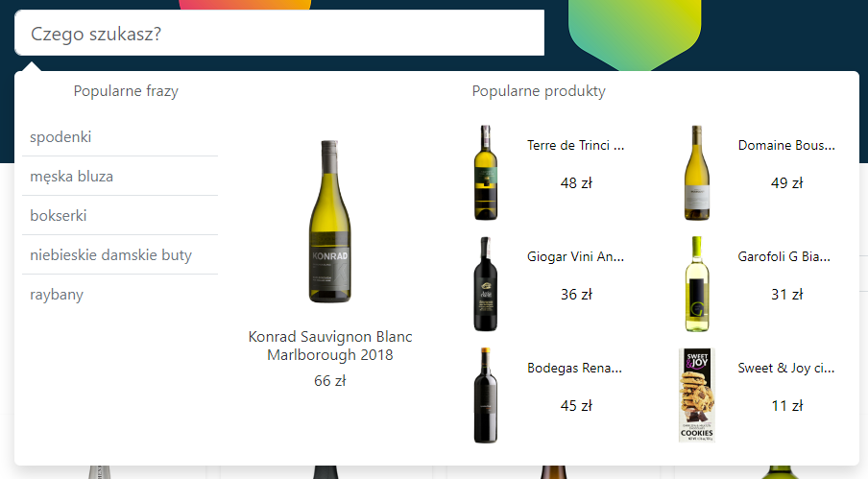Open the 'Sweet & Joy ci...' product name

(786, 368)
